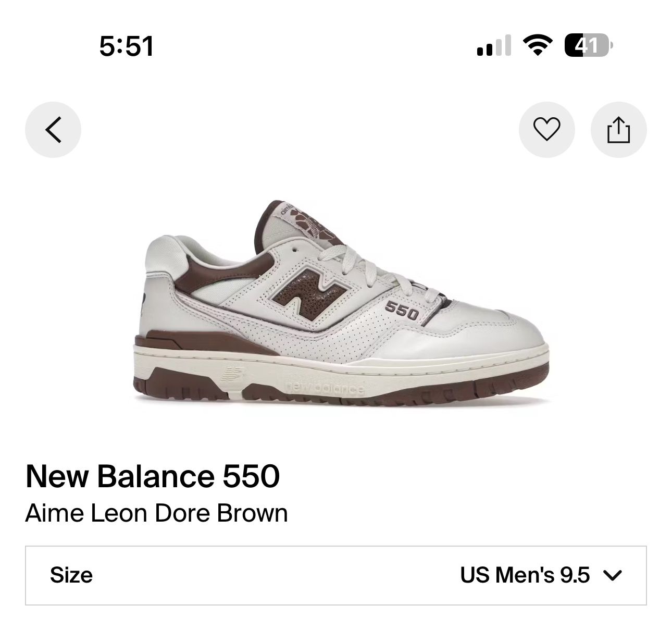Image resolution: width=672 pixels, height=630 pixels.
Task: Tap the cellular signal bars
Action: tap(493, 46)
